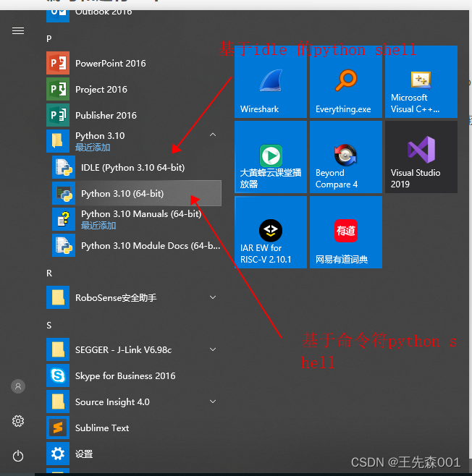Screen dimensions: 472x476
Task: Click the Python Module Docs icon
Action: (x=64, y=245)
